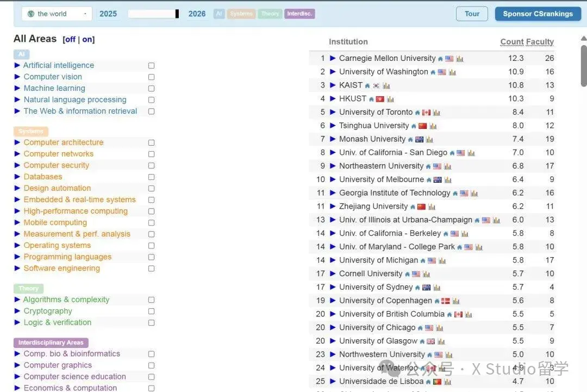The height and width of the screenshot is (392, 587).
Task: Select the Interdisc. area filter tab
Action: [299, 14]
